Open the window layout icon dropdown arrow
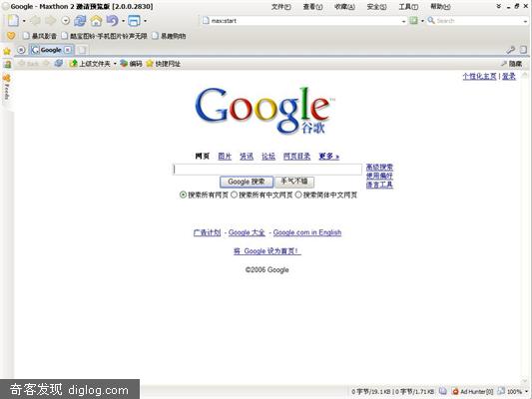Screen dimensions: 532x399 coord(145,21)
